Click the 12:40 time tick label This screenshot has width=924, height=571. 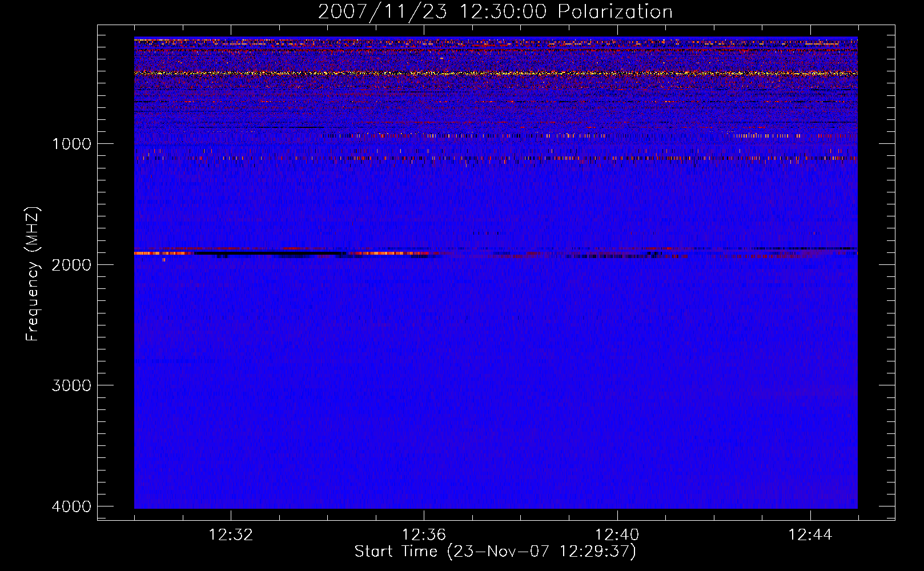617,535
